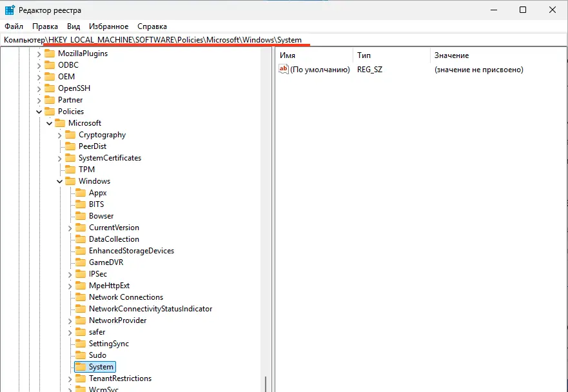
Task: Select the (По умолчанию) value name
Action: coord(320,70)
